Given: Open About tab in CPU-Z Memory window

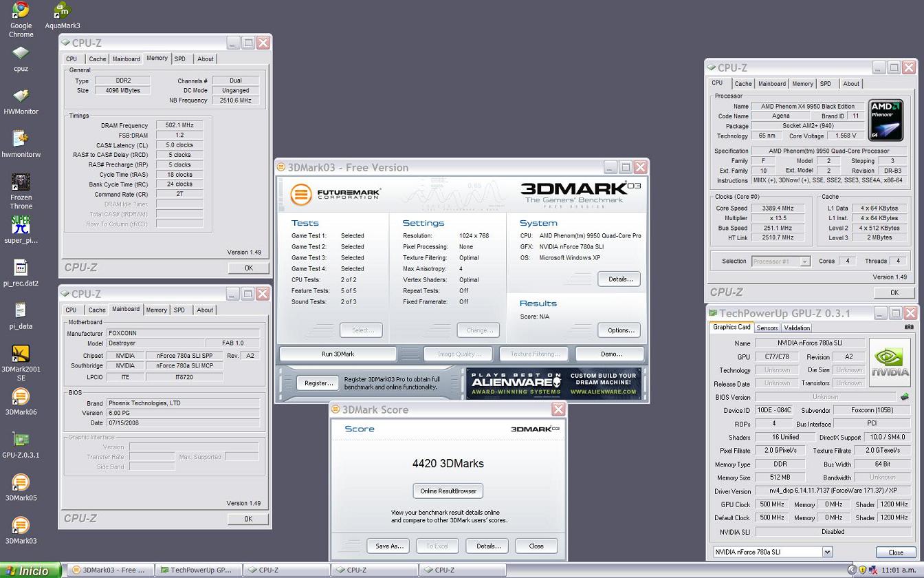Looking at the screenshot, I should [206, 59].
